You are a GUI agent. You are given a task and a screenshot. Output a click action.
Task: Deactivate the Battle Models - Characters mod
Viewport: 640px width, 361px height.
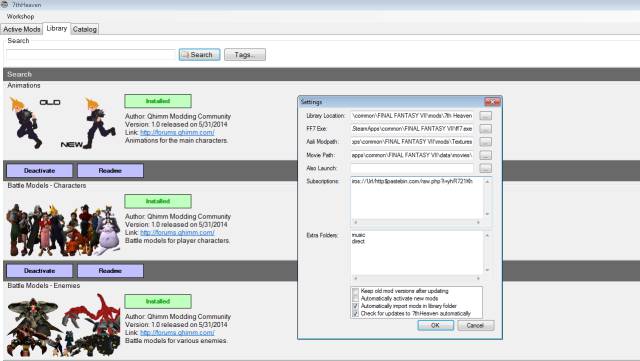[x=40, y=271]
